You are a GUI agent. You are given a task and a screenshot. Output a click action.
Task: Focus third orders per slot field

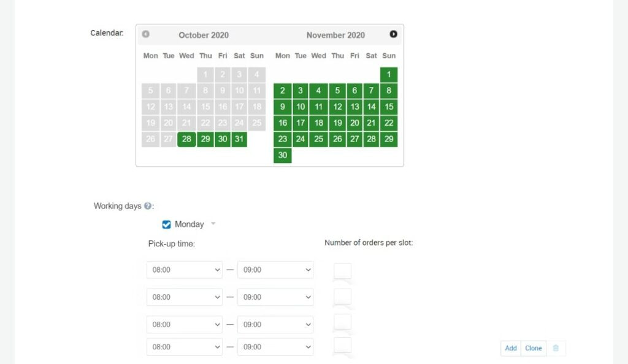click(343, 322)
